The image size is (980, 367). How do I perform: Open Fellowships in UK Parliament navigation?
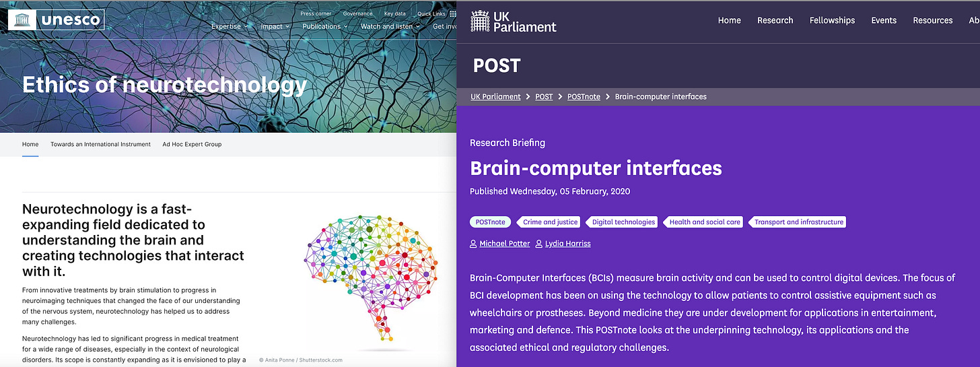click(832, 20)
